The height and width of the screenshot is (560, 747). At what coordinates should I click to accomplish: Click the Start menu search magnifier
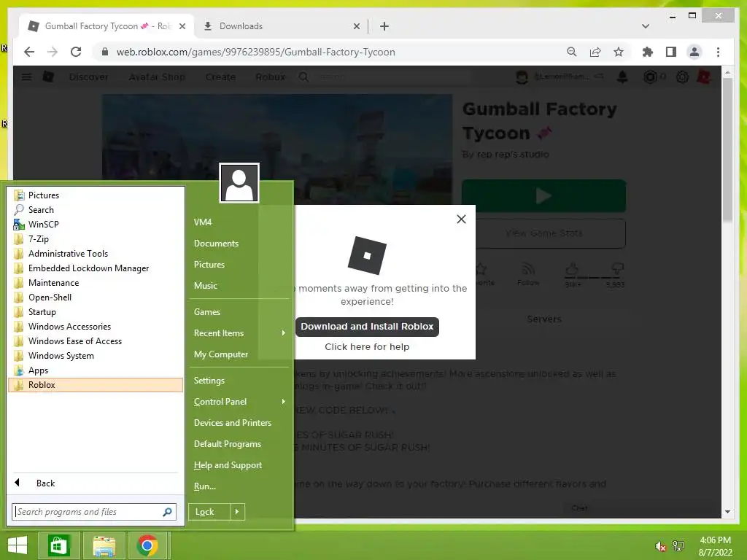pos(167,512)
